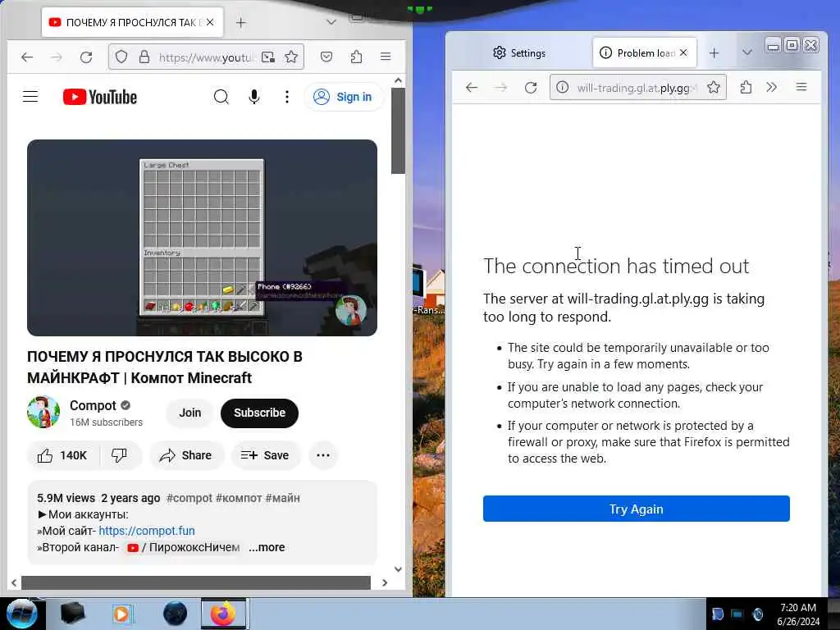Click the site padlock icon

(x=144, y=57)
